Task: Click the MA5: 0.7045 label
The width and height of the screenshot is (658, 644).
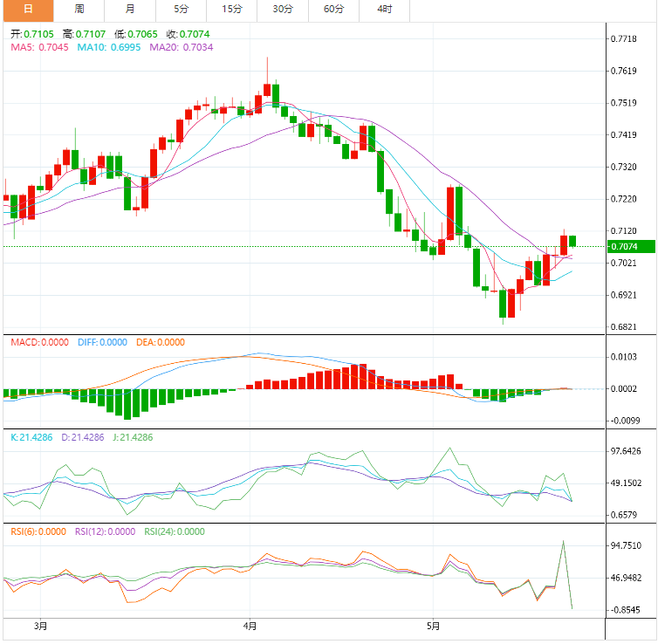Action: [x=39, y=47]
